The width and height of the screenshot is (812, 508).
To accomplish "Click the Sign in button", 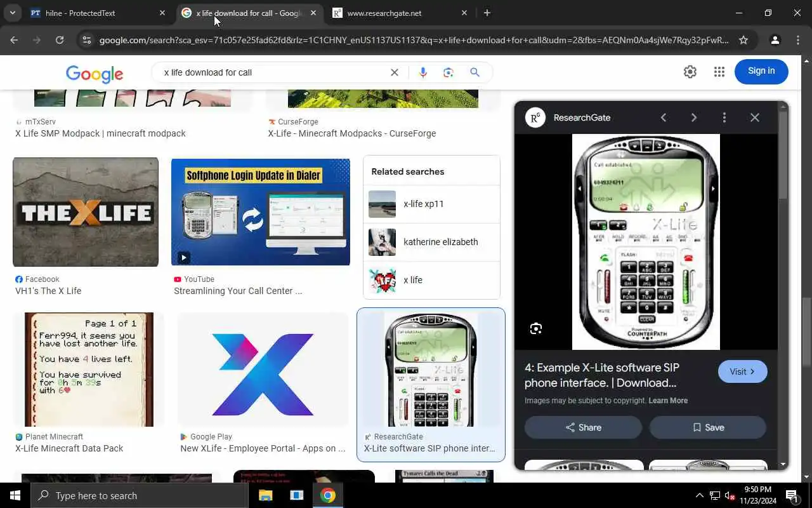I will coord(761,71).
